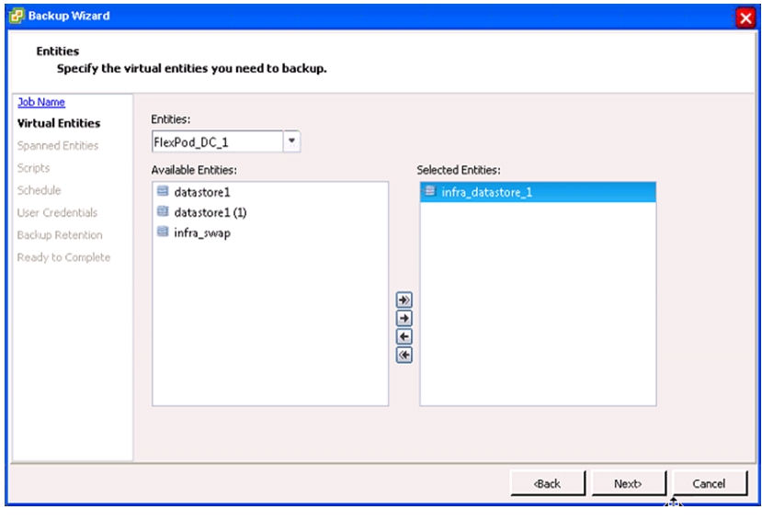The height and width of the screenshot is (532, 762).
Task: Select the Ready to Complete wizard step
Action: pos(63,257)
